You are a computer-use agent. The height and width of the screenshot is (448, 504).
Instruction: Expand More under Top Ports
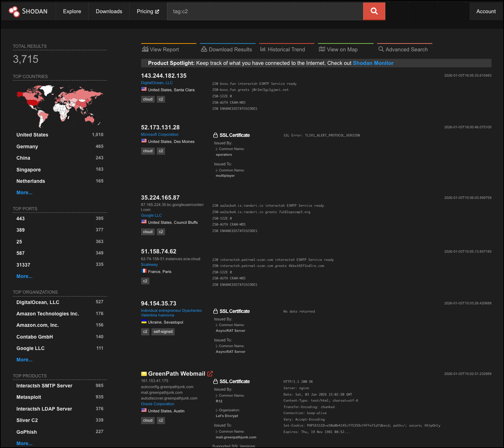point(24,276)
